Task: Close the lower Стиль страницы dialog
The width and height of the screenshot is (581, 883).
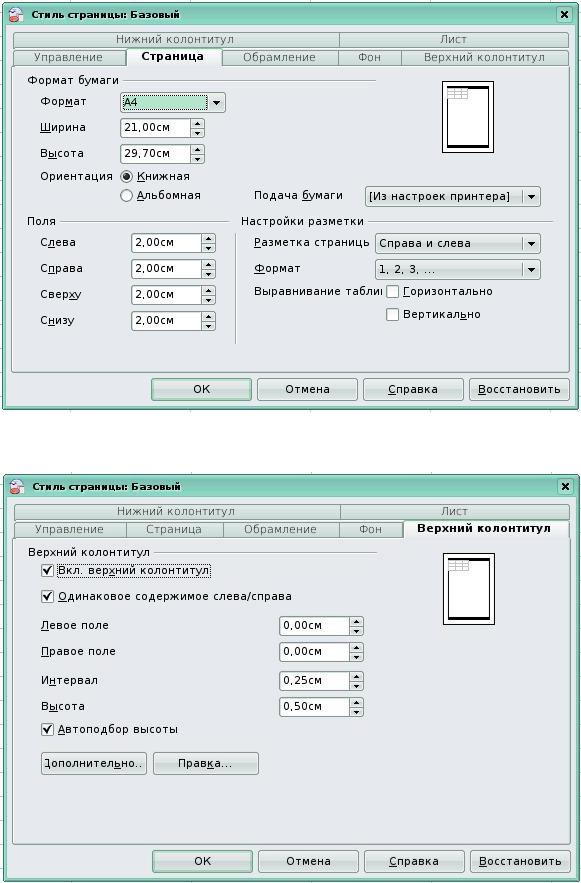Action: 565,487
